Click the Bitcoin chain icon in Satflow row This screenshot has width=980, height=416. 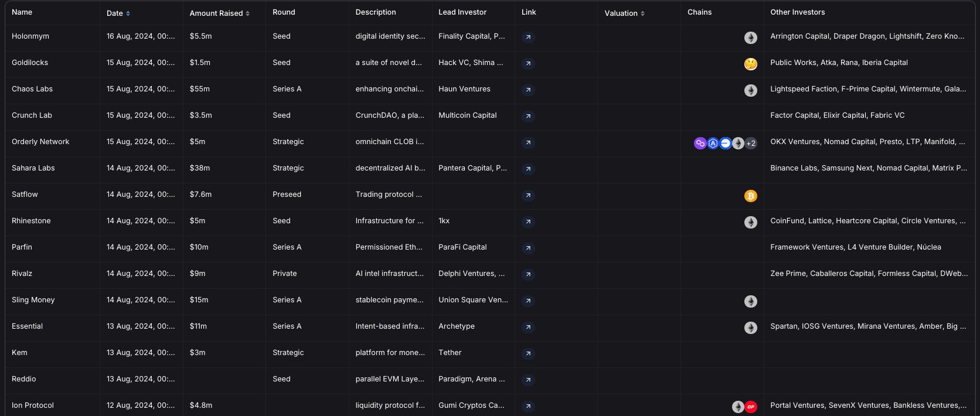(x=751, y=196)
